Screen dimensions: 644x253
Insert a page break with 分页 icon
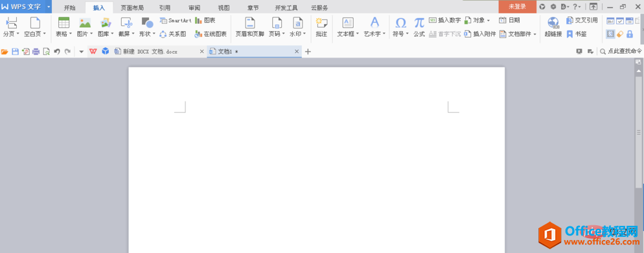11,23
